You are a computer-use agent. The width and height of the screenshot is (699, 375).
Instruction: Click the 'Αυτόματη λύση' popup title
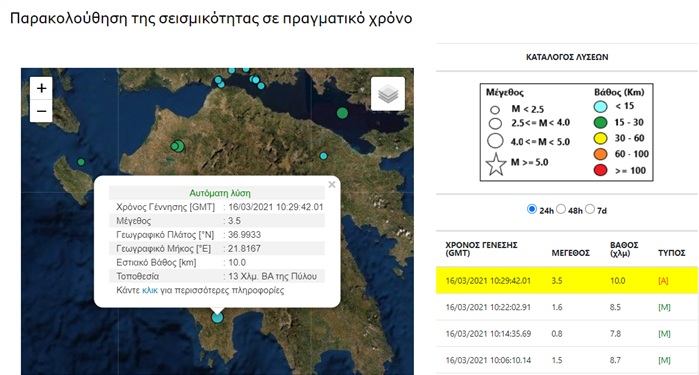[x=220, y=193]
